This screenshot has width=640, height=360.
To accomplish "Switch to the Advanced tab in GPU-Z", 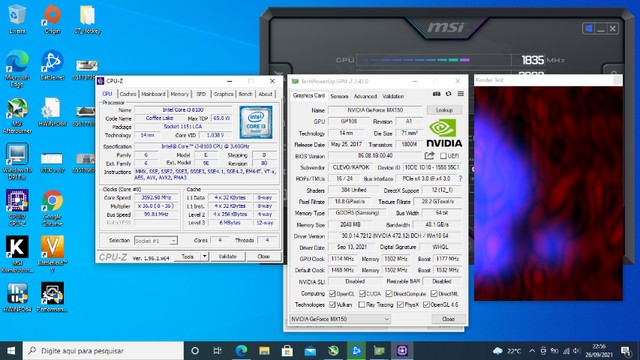I will (365, 96).
